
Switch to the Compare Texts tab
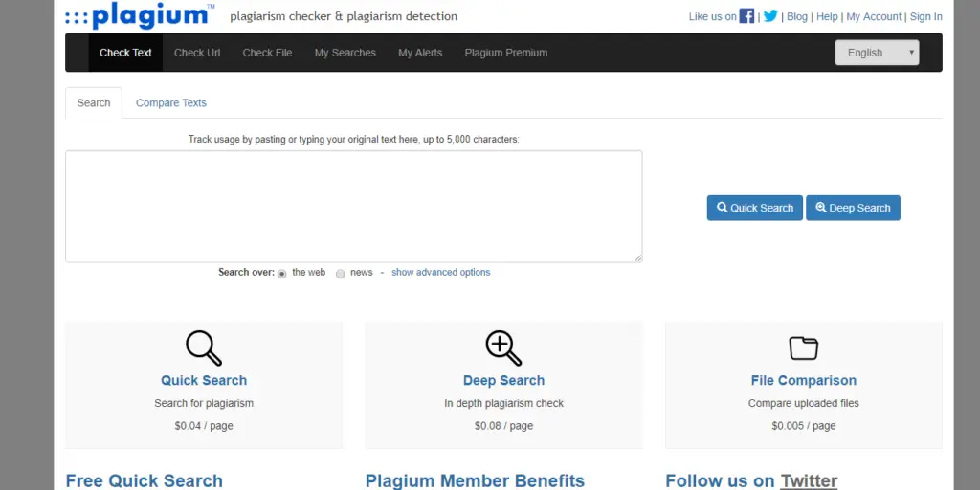pyautogui.click(x=171, y=103)
